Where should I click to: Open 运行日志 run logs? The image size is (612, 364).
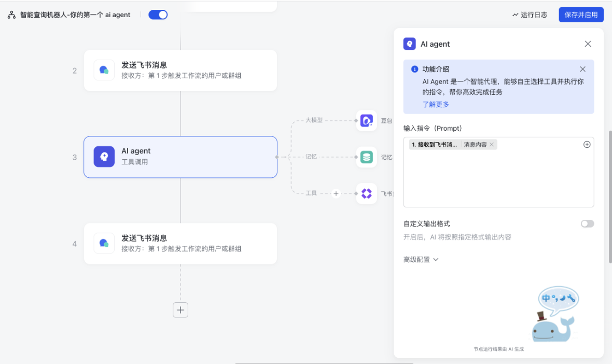tap(530, 15)
